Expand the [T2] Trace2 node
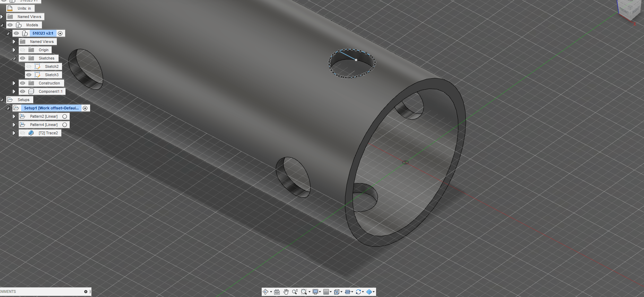 pos(14,133)
